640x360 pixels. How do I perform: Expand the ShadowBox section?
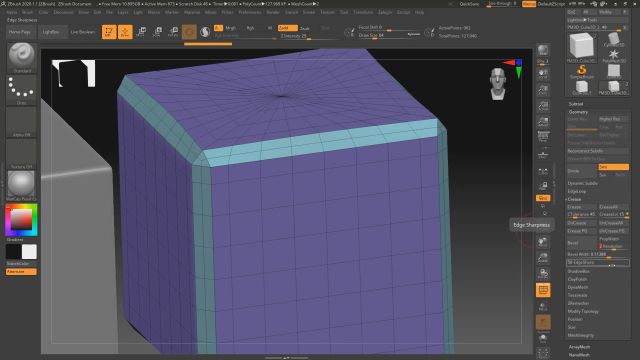click(578, 271)
